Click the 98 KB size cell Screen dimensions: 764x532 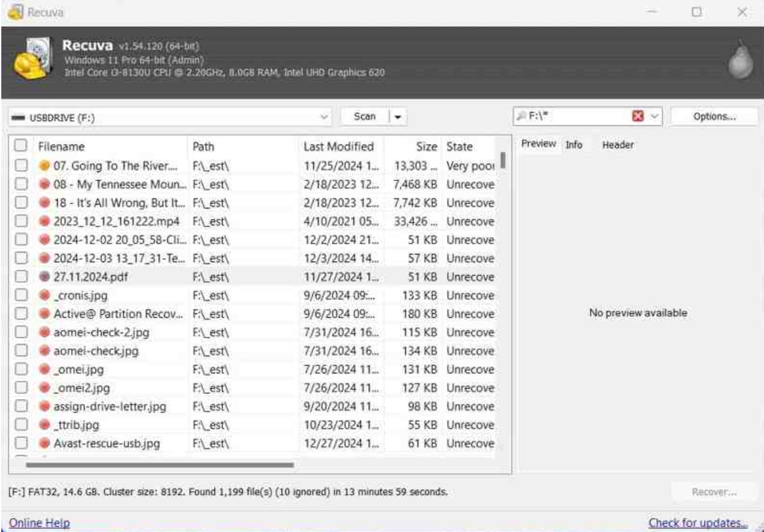coord(423,406)
